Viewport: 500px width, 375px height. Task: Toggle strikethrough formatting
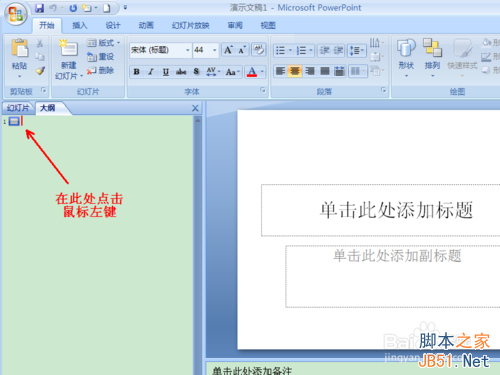(181, 72)
